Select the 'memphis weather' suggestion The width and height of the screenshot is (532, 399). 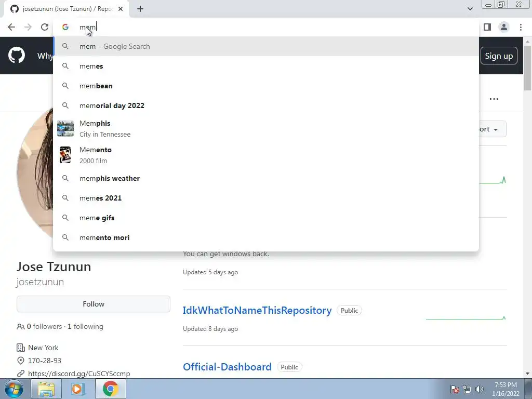(x=266, y=179)
